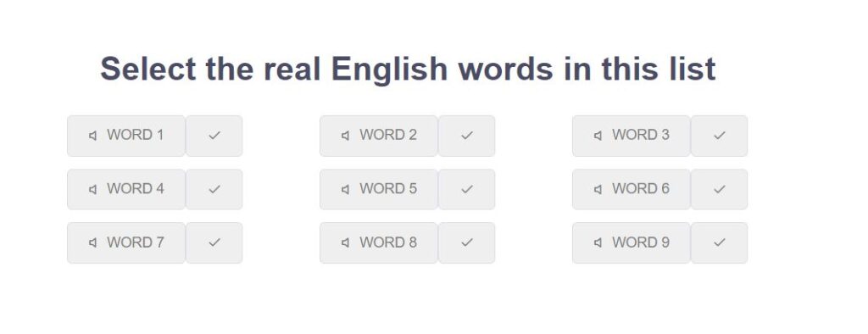Play audio for WORD 3 speaker icon

coord(598,136)
